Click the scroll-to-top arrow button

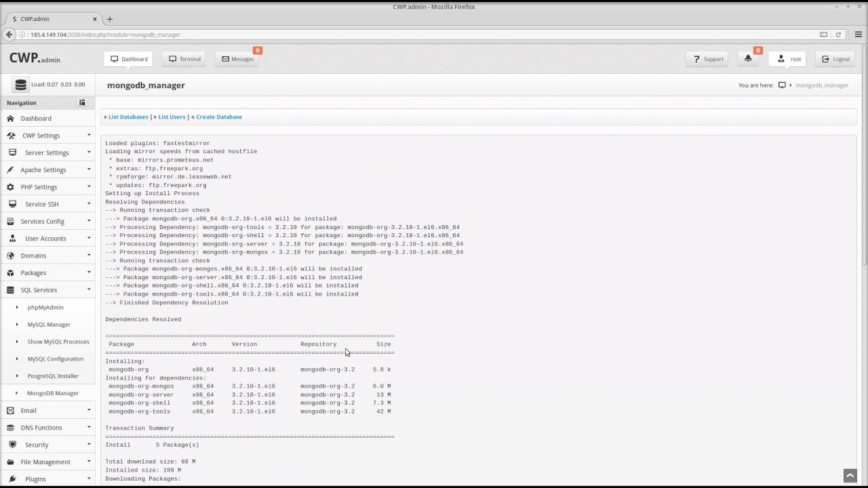click(850, 476)
